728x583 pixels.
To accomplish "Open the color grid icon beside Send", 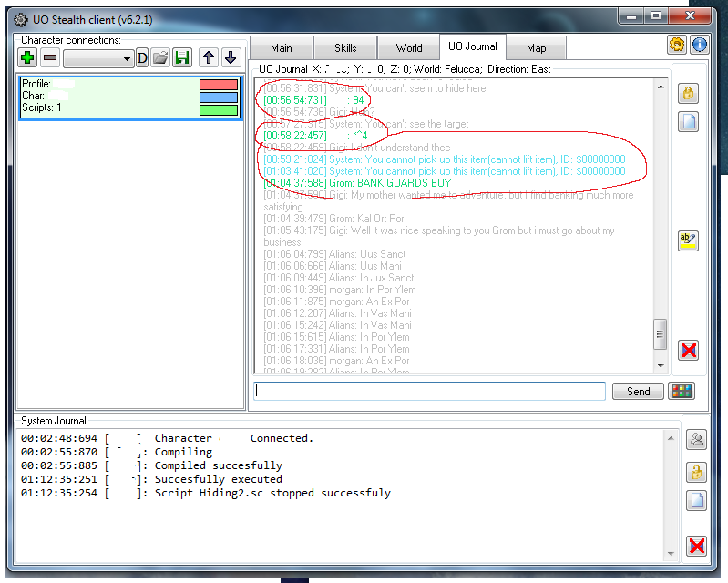I will pos(681,391).
